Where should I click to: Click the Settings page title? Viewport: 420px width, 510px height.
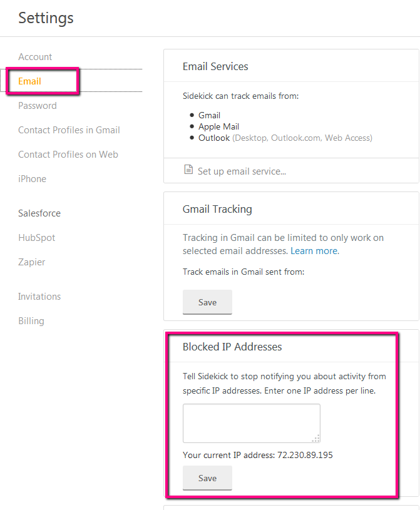(46, 18)
